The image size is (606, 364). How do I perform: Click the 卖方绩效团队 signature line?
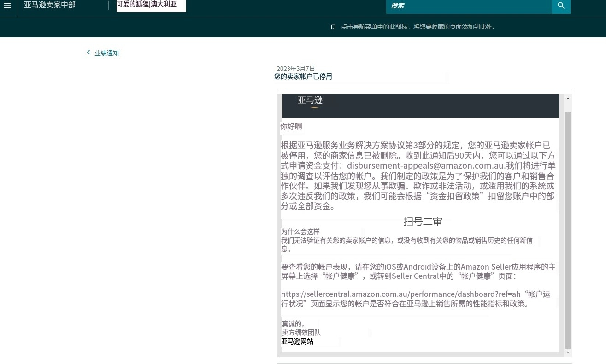tap(301, 332)
